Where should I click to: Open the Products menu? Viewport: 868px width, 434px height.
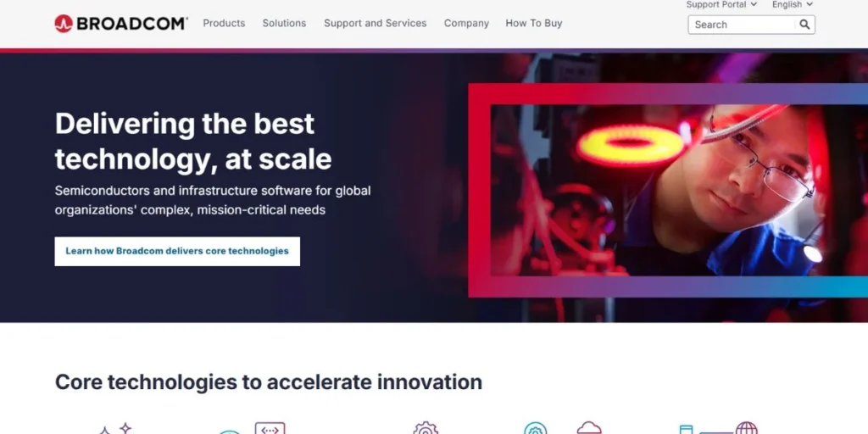(x=224, y=23)
